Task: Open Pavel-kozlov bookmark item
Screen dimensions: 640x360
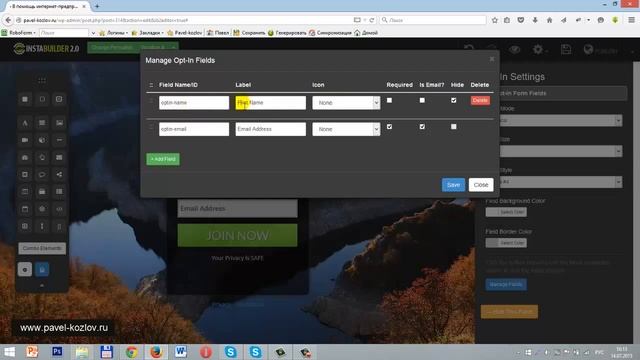Action: coord(184,33)
